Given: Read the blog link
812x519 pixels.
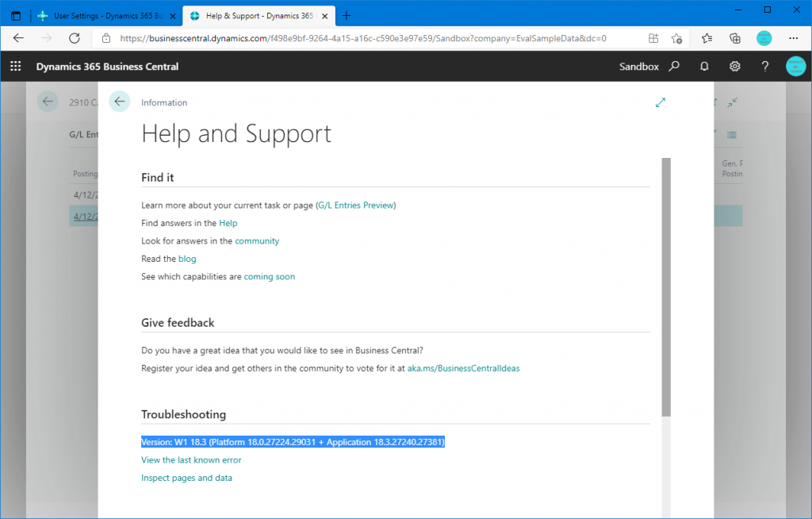Looking at the screenshot, I should (187, 259).
